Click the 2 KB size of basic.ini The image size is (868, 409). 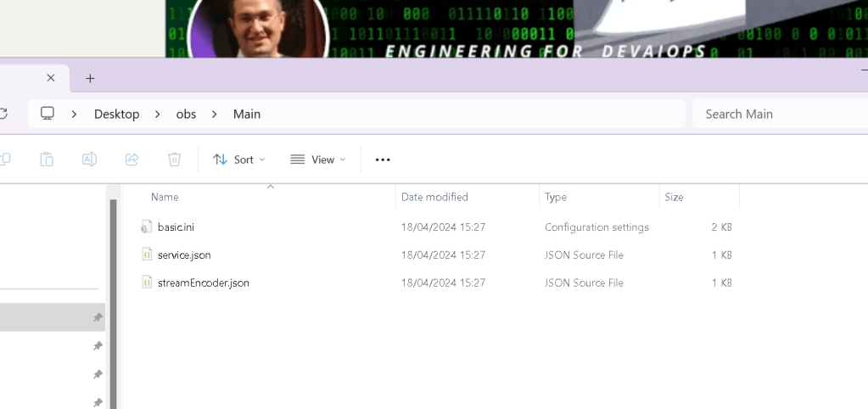(722, 227)
